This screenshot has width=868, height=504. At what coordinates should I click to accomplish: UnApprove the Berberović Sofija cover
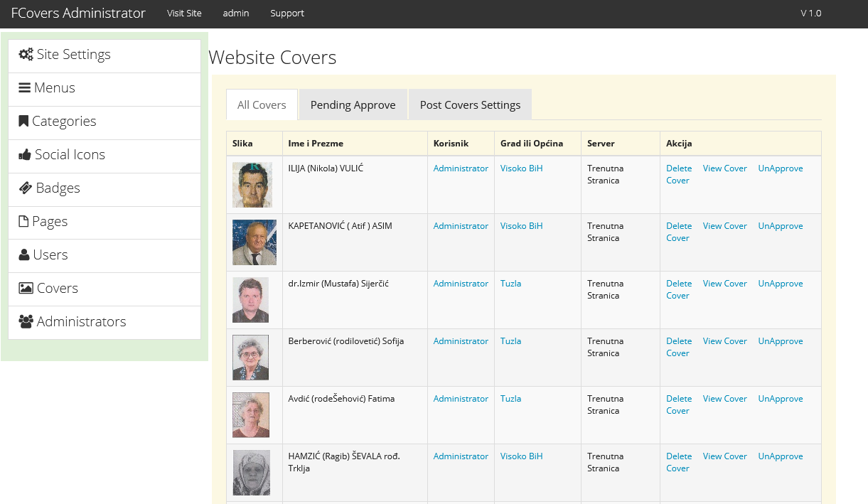(x=781, y=341)
